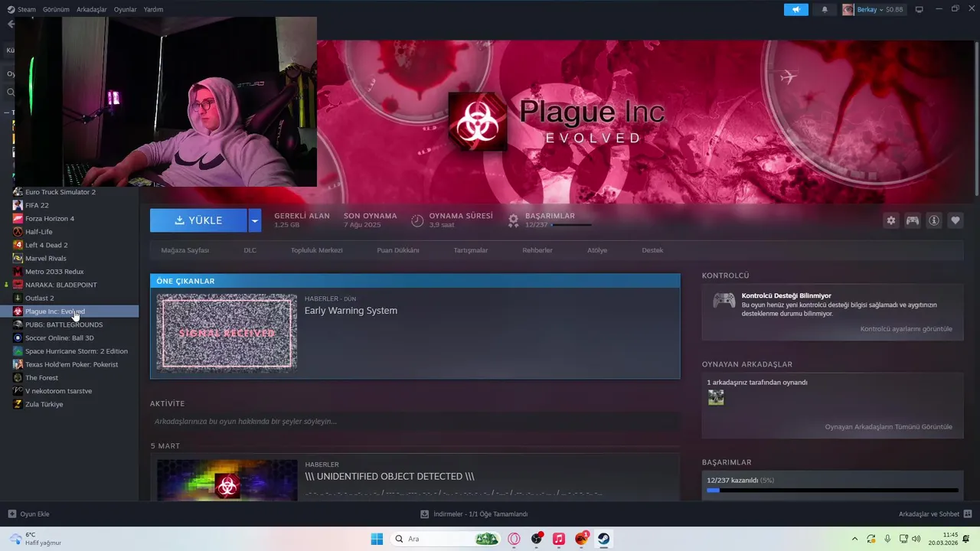Open game settings gear icon
Viewport: 980px width, 551px height.
tap(890, 220)
